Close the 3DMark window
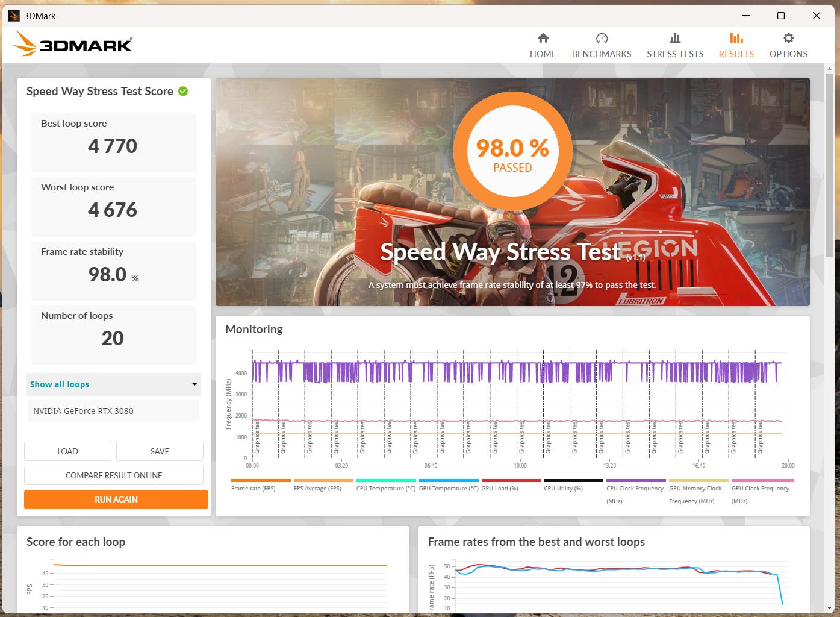 coord(817,16)
